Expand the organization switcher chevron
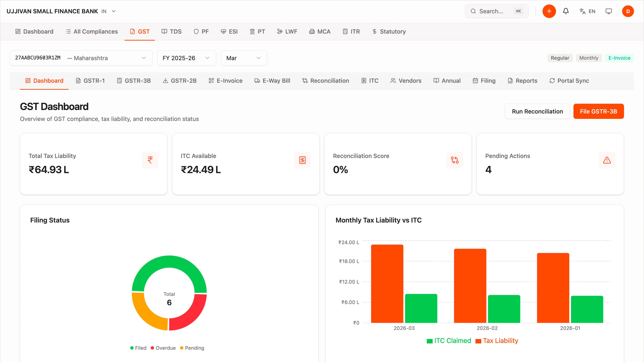Image resolution: width=644 pixels, height=362 pixels. point(114,11)
